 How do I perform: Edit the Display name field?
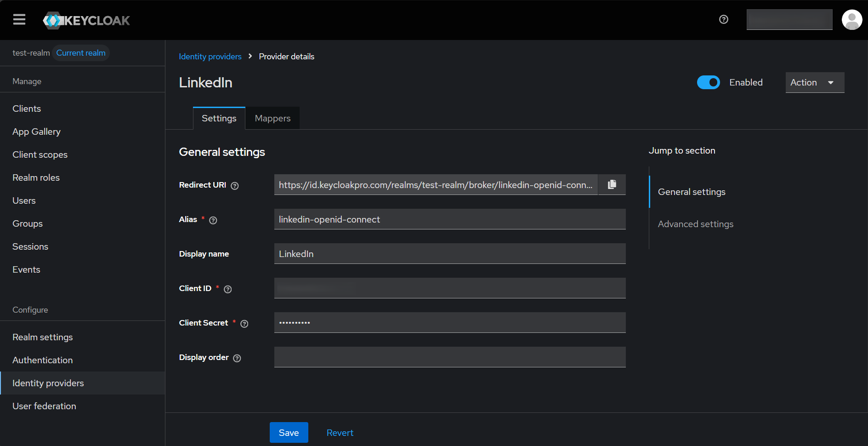pyautogui.click(x=450, y=253)
